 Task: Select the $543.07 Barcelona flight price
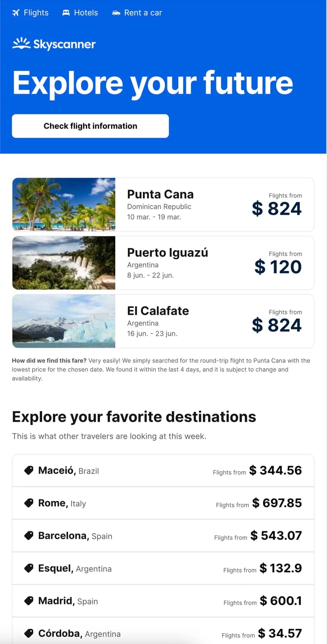coord(276,536)
